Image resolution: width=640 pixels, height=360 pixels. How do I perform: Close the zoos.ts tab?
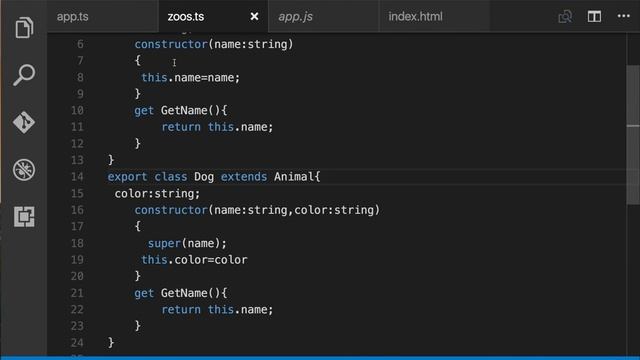click(254, 16)
